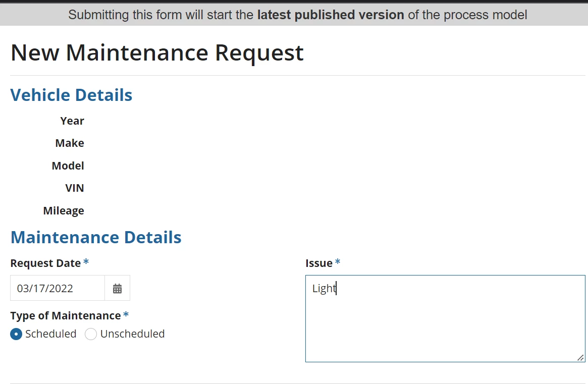Click the Mileage field label
This screenshot has height=384, width=588.
[64, 211]
